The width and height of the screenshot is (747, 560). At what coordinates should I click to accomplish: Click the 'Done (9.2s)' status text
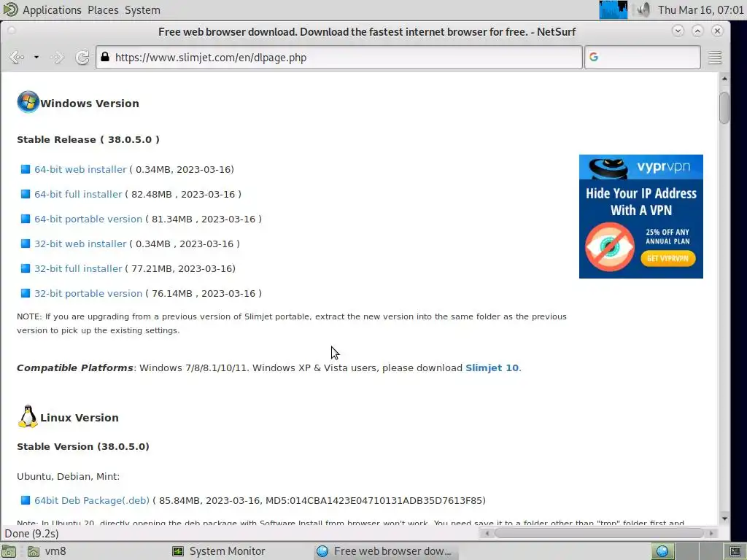click(31, 534)
